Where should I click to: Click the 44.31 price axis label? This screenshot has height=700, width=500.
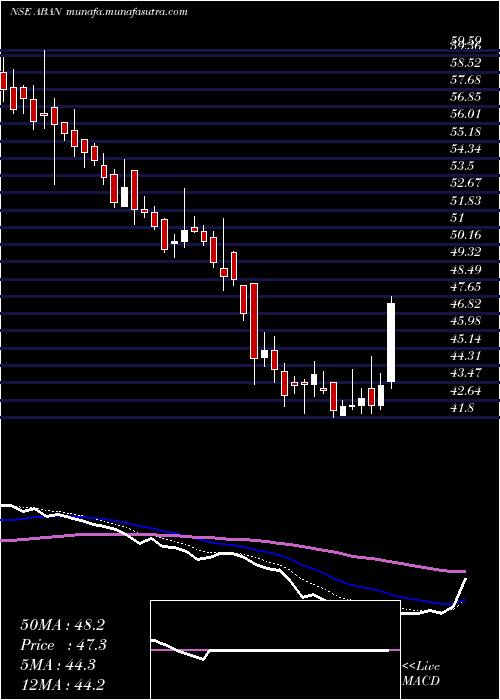click(466, 356)
